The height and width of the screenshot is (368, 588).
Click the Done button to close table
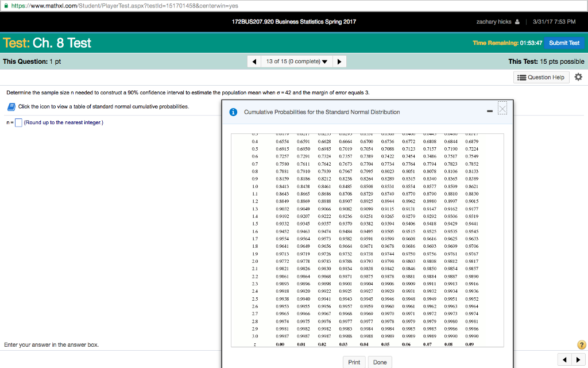coord(380,362)
